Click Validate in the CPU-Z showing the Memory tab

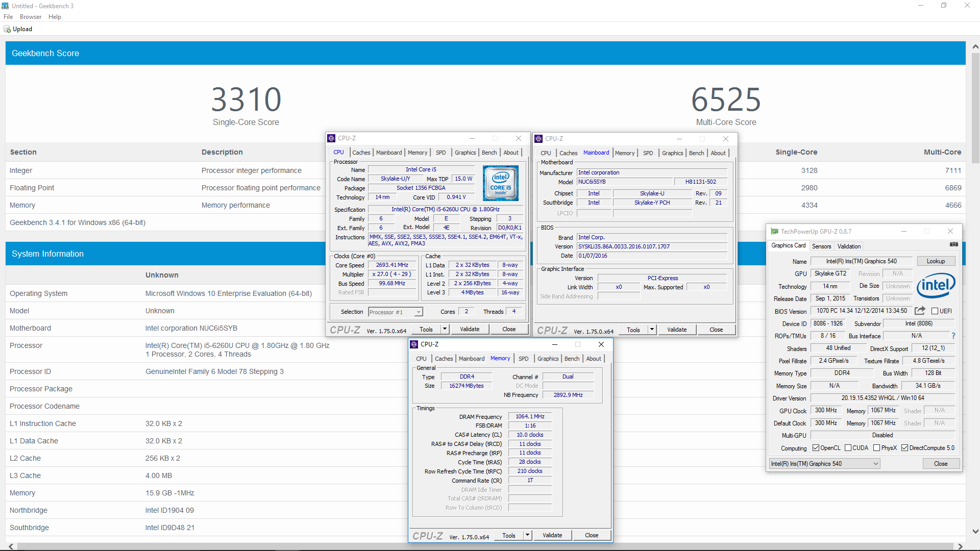pyautogui.click(x=552, y=535)
